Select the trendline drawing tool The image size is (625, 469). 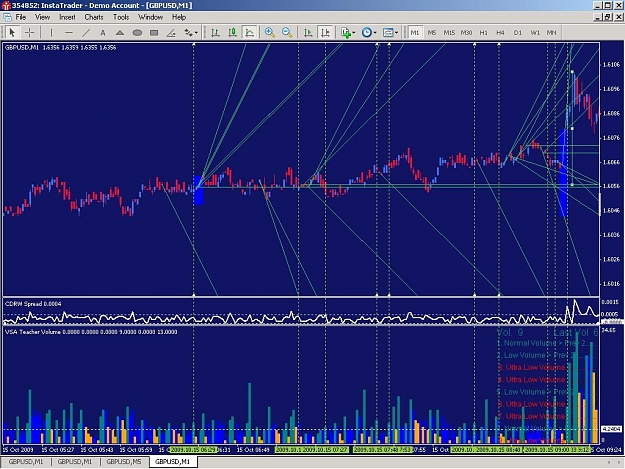86,32
